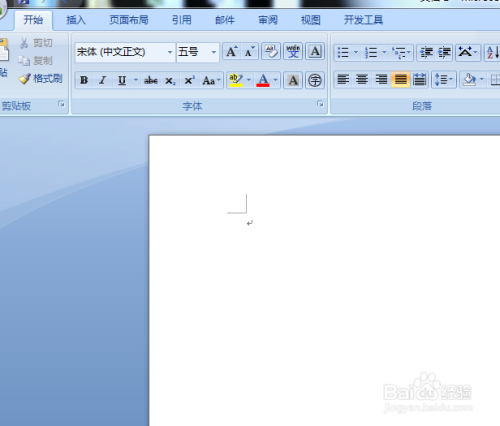Decrease font size with Shrink Font icon

(x=250, y=52)
